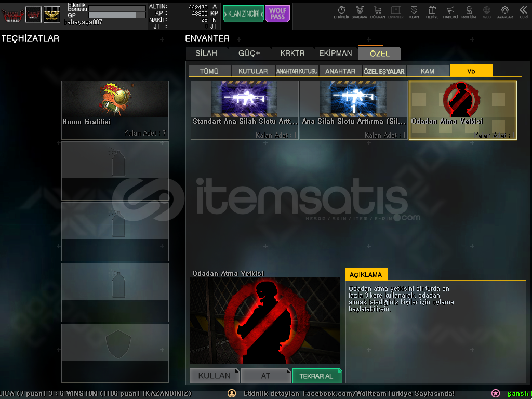Go back with the Geri arrow
This screenshot has height=399, width=532.
pyautogui.click(x=524, y=12)
